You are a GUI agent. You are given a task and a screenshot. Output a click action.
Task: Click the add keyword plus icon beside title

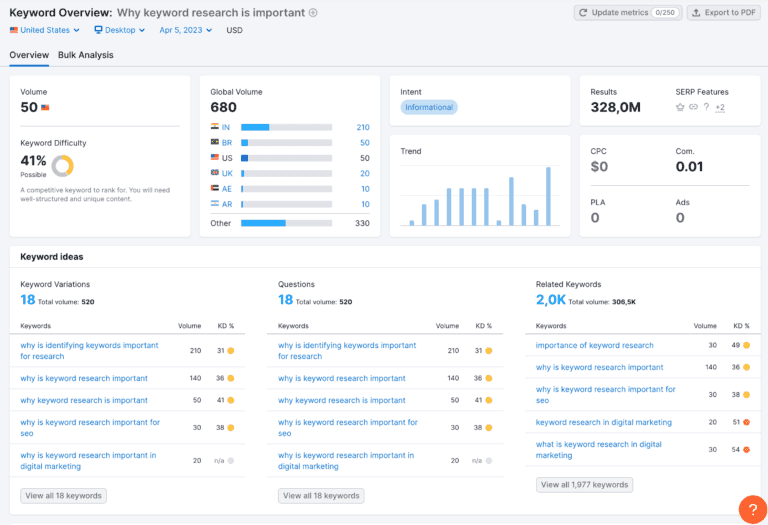(313, 13)
